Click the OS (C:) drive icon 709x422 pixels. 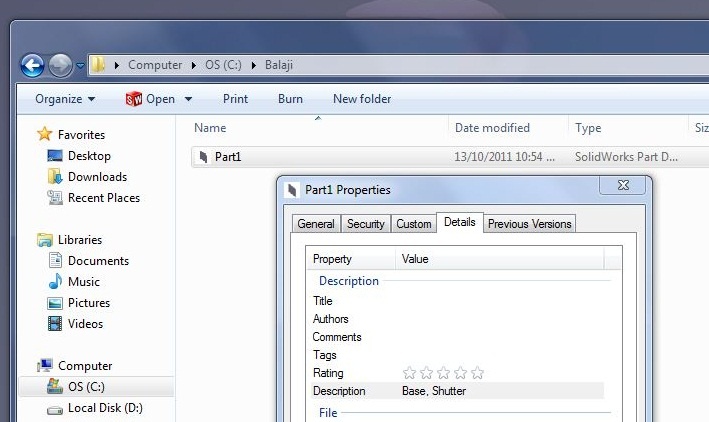[x=55, y=386]
